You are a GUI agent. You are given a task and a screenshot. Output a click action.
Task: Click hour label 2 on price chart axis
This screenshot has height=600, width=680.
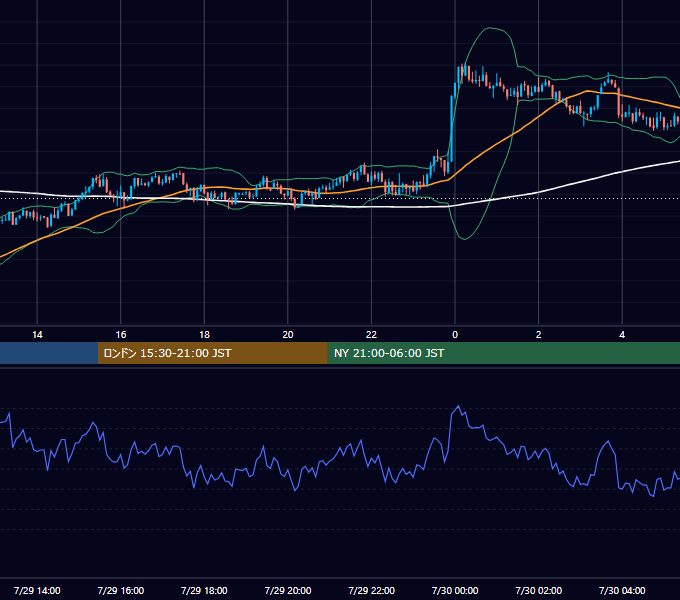point(539,335)
